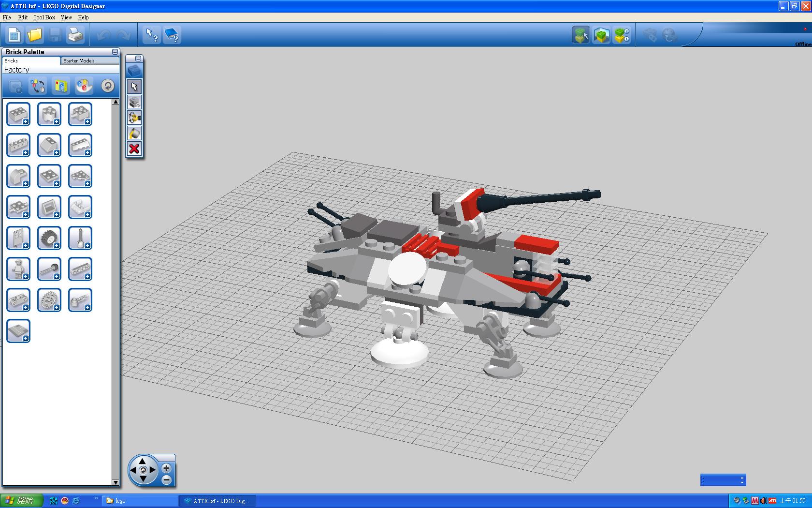Create a new model with the New icon
The width and height of the screenshot is (812, 508).
click(x=14, y=35)
